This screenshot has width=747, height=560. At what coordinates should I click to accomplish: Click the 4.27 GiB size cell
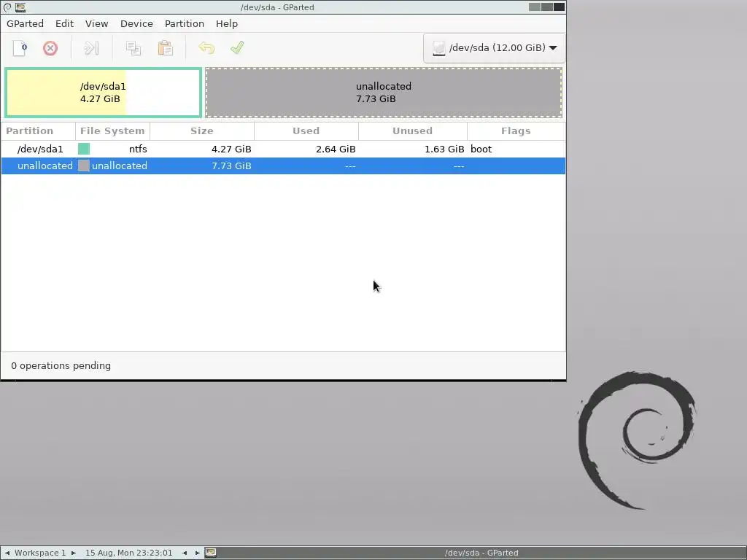(x=231, y=149)
